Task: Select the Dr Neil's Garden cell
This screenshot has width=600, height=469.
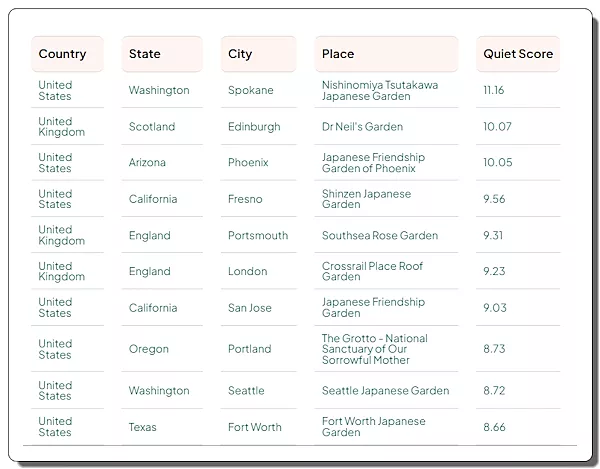Action: 362,127
